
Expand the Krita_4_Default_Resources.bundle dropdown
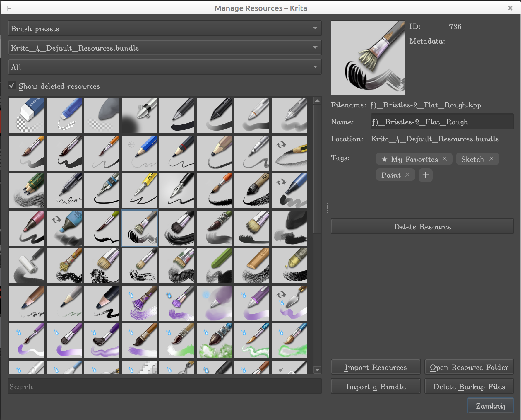pyautogui.click(x=164, y=48)
